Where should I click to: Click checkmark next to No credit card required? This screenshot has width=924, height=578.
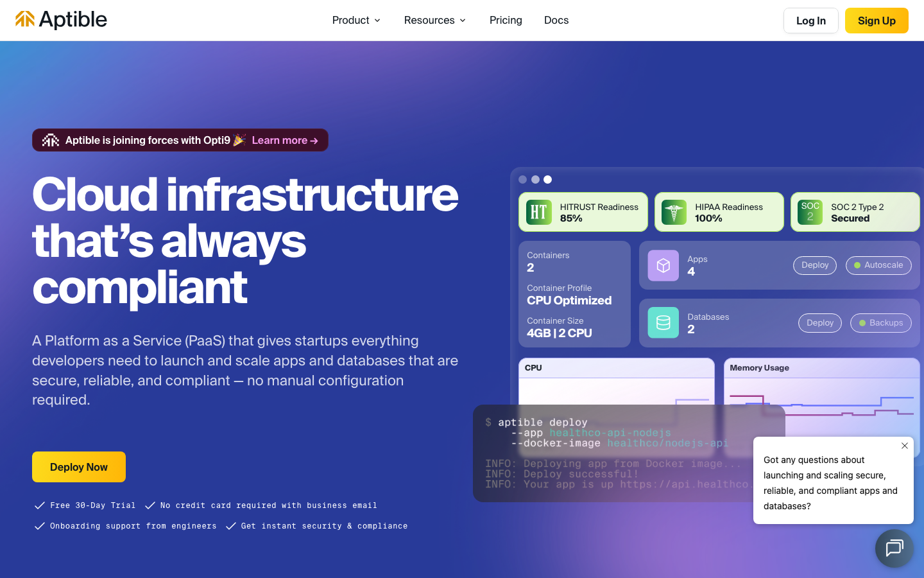pyautogui.click(x=150, y=505)
